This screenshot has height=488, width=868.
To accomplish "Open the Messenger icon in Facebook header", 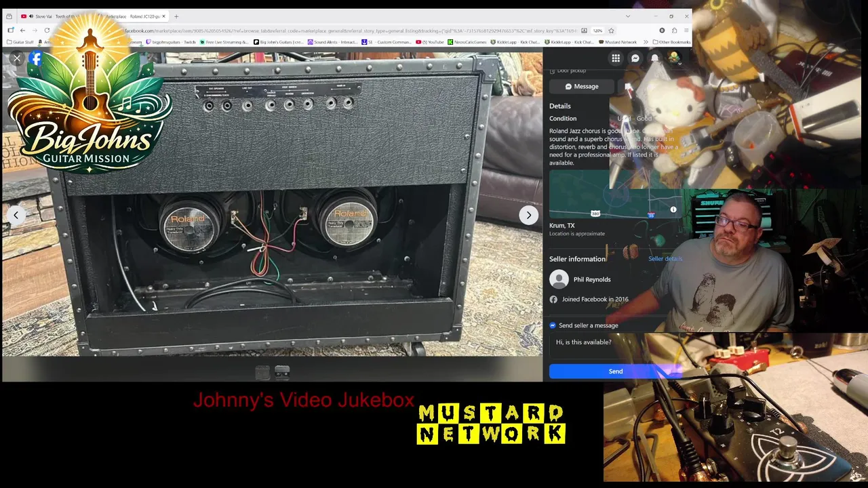I will click(x=635, y=58).
